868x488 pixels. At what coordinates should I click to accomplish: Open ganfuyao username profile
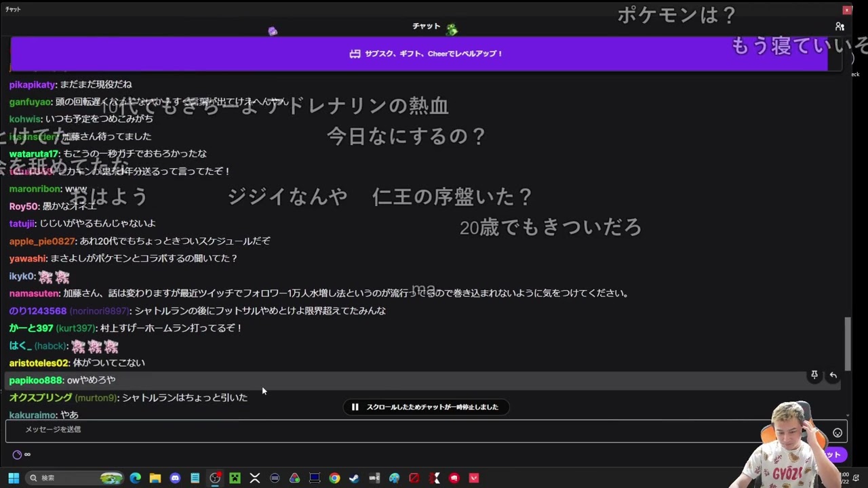tap(30, 102)
